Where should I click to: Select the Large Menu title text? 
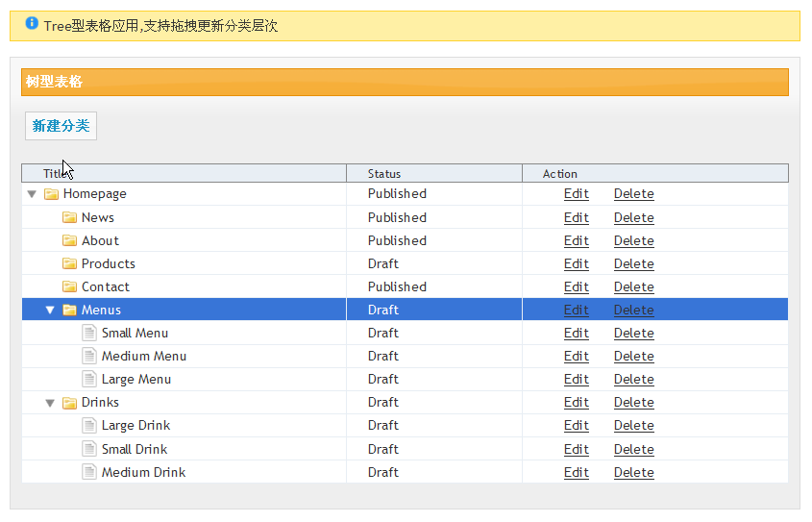136,380
